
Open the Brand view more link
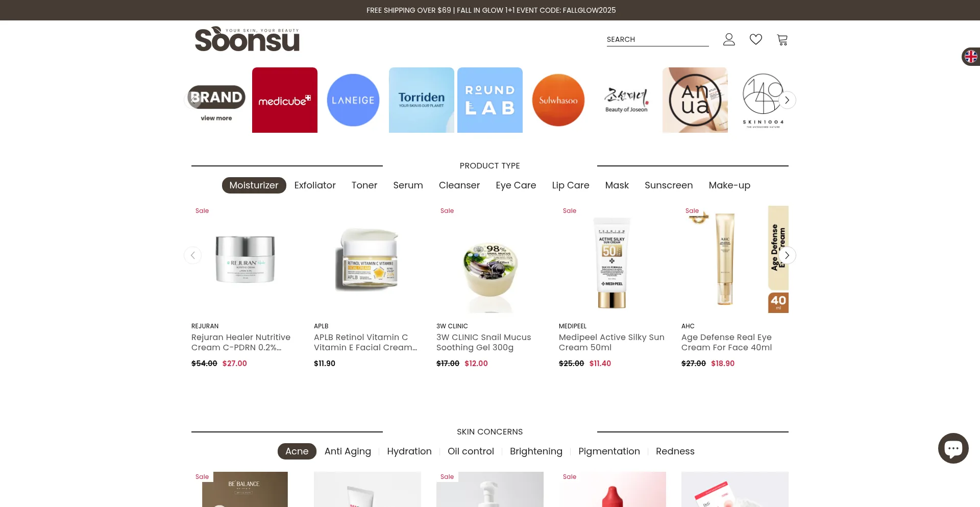216,118
